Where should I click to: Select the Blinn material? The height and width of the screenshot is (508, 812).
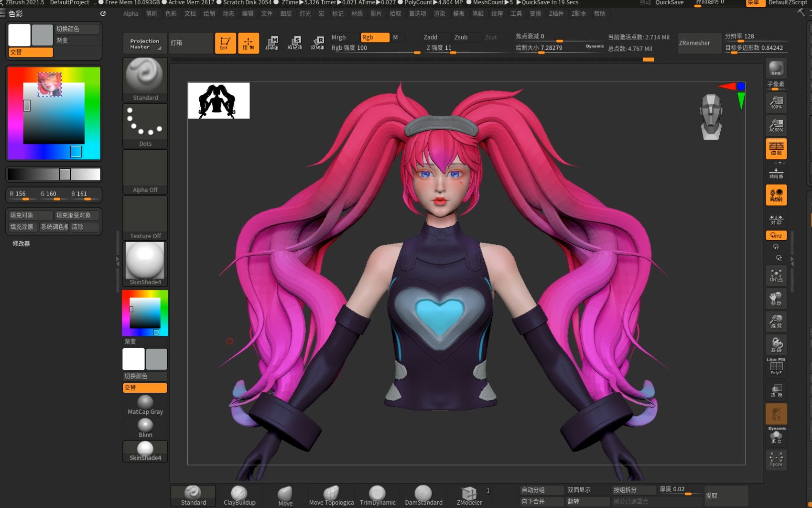tap(145, 428)
